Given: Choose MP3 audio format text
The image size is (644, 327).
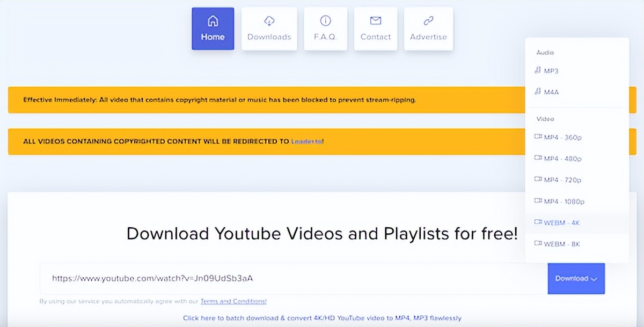Looking at the screenshot, I should (x=551, y=71).
